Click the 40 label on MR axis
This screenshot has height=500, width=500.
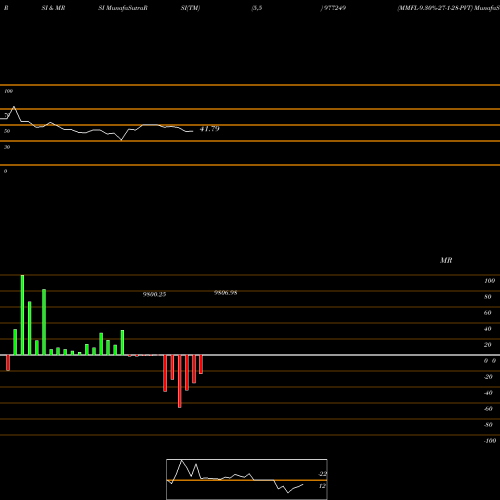[x=488, y=329]
